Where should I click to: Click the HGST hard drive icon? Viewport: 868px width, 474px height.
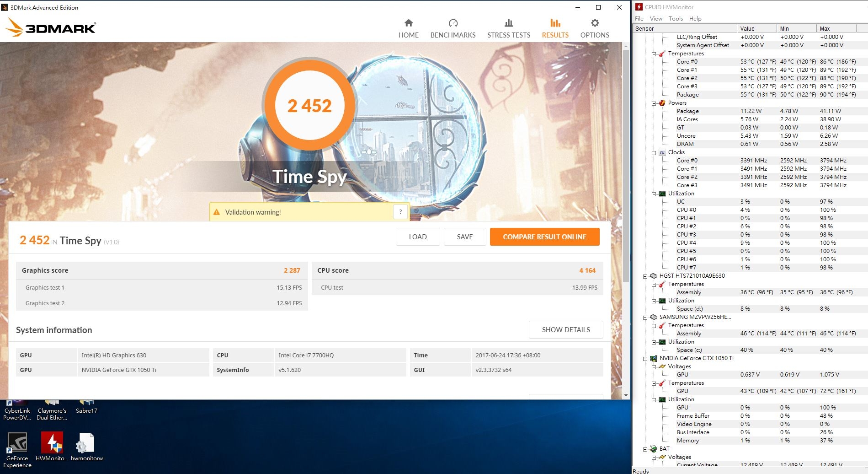pyautogui.click(x=654, y=276)
